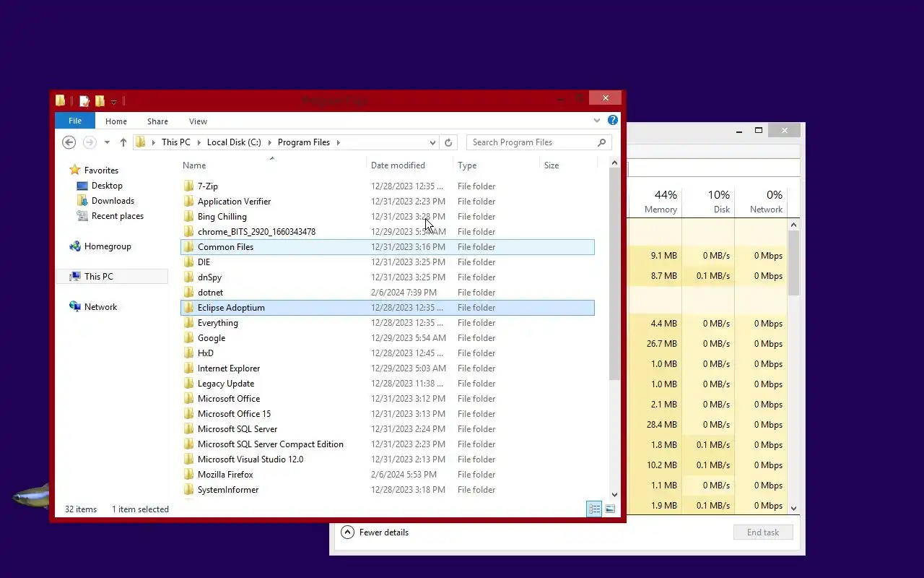Expand the chevron after Program Files breadcrumb
The image size is (924, 578).
(338, 142)
